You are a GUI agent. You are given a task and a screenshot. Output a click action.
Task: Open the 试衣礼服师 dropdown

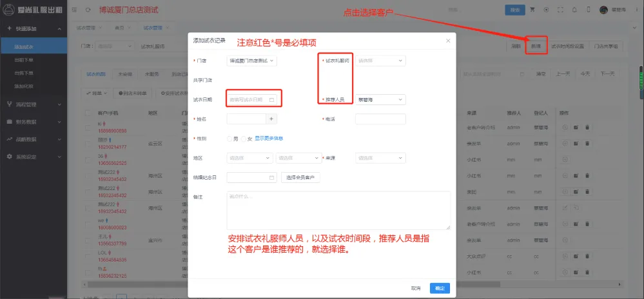[x=380, y=61]
